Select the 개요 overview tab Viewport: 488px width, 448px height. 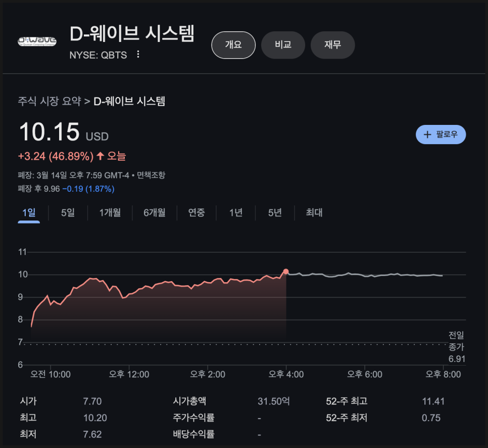(233, 45)
